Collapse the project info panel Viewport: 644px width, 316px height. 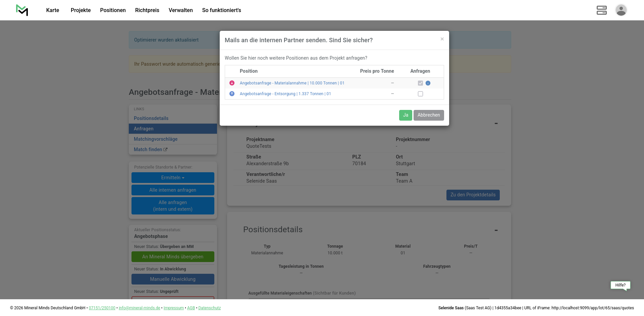496,124
